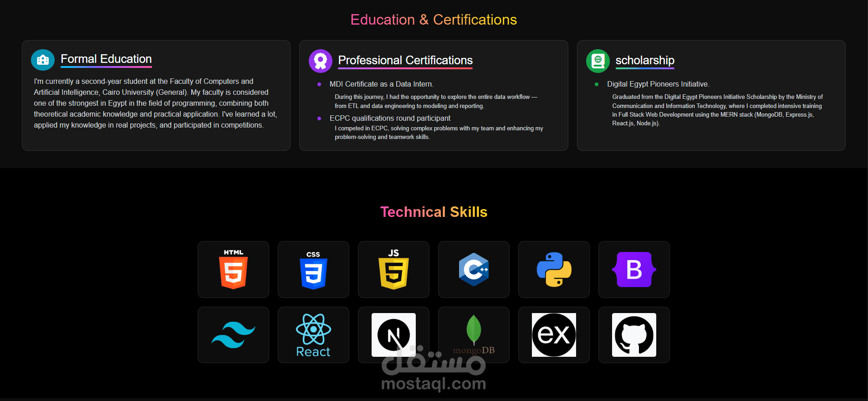
Task: Click the Next.js N icon
Action: [x=393, y=335]
